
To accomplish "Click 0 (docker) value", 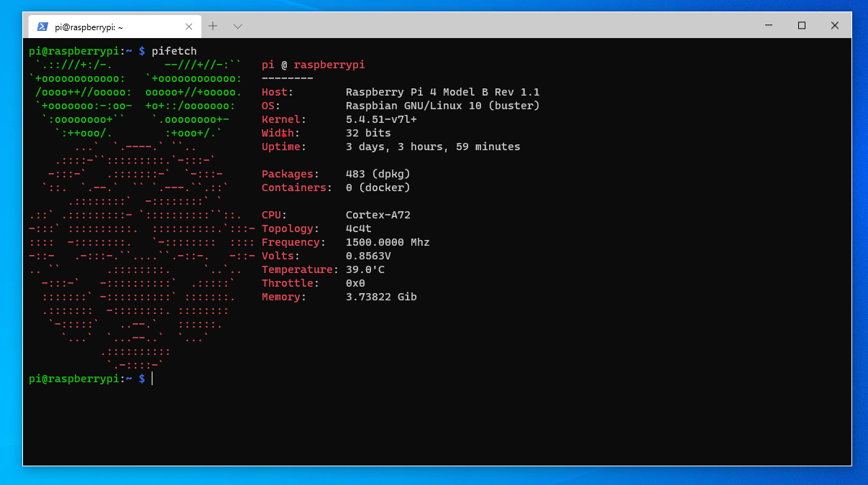I will [378, 188].
